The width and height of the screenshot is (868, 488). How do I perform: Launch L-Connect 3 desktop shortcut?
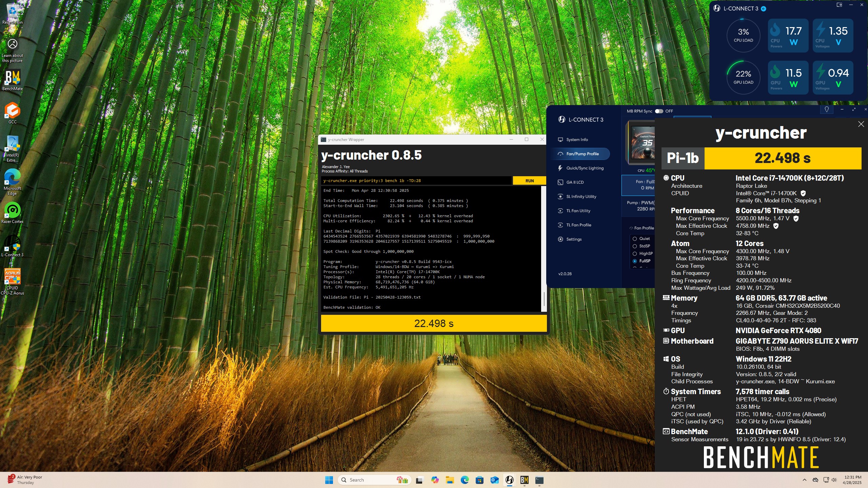pyautogui.click(x=13, y=246)
